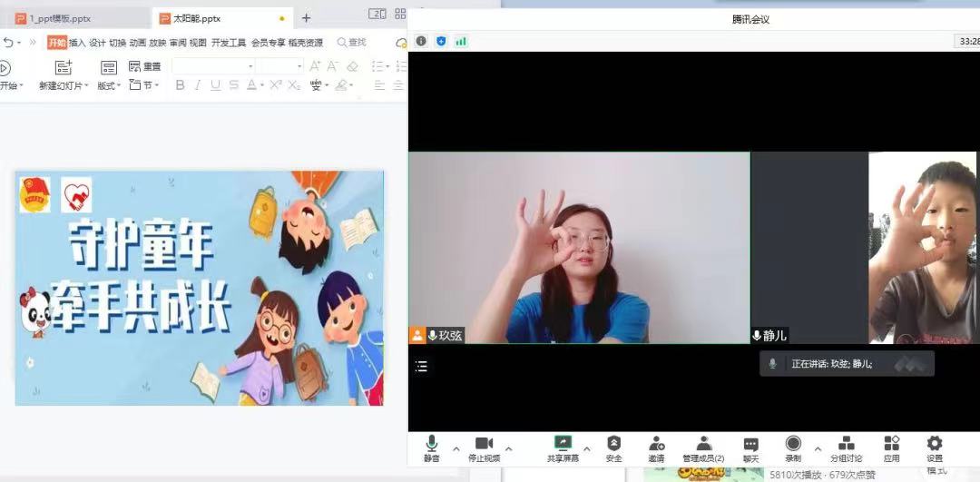Toggle underline formatting
Image resolution: width=980 pixels, height=482 pixels.
(x=216, y=85)
